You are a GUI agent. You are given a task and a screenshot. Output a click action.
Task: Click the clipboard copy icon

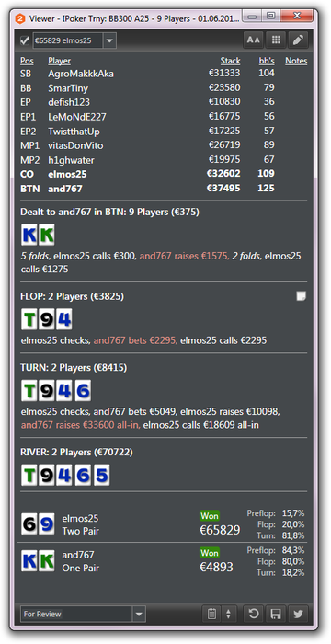[x=211, y=614]
